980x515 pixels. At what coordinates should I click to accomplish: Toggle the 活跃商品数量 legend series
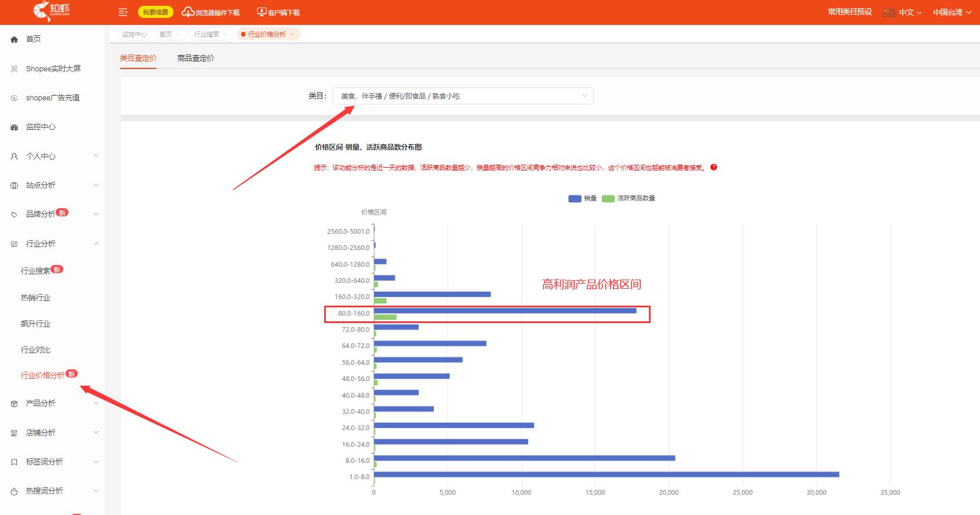pyautogui.click(x=629, y=198)
